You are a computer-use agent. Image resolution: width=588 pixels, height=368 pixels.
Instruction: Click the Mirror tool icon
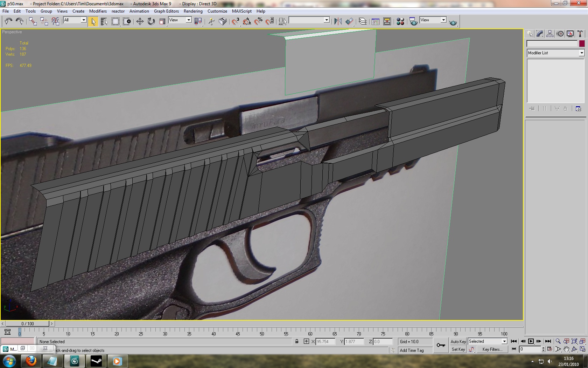tap(338, 22)
